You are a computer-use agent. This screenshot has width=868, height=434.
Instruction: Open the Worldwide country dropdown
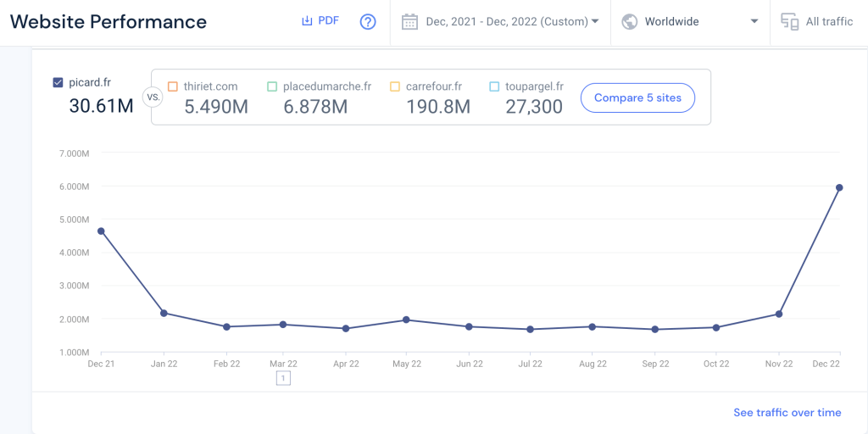754,22
